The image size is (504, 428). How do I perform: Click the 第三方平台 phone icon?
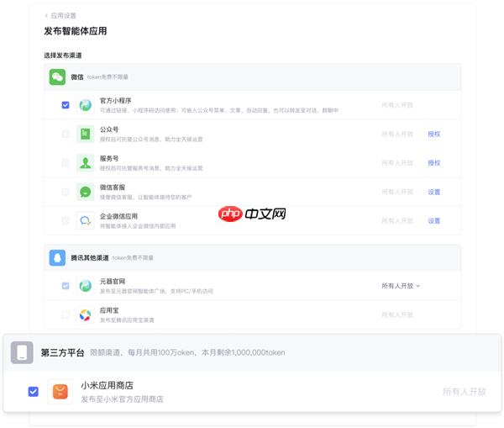pos(22,352)
